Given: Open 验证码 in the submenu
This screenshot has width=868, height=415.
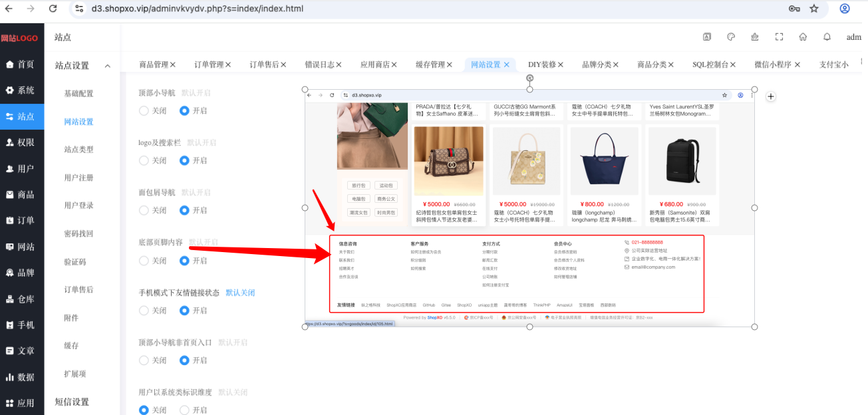Looking at the screenshot, I should (x=75, y=262).
